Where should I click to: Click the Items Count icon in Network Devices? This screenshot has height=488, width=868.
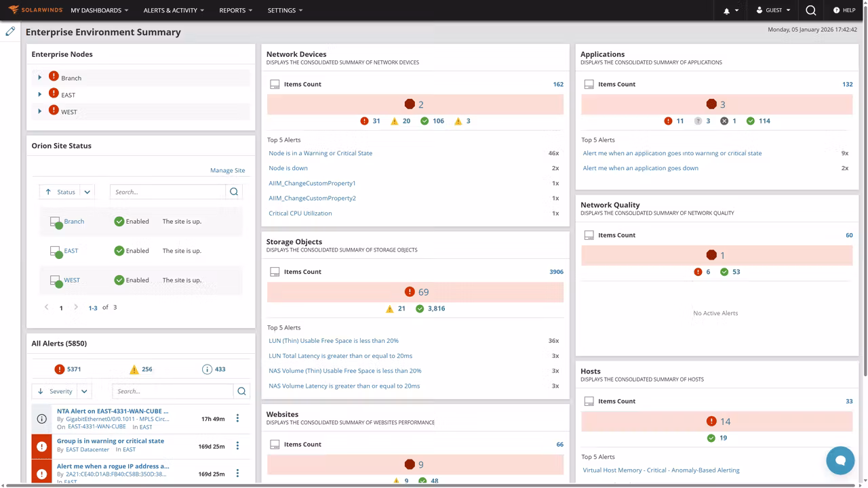pos(275,83)
